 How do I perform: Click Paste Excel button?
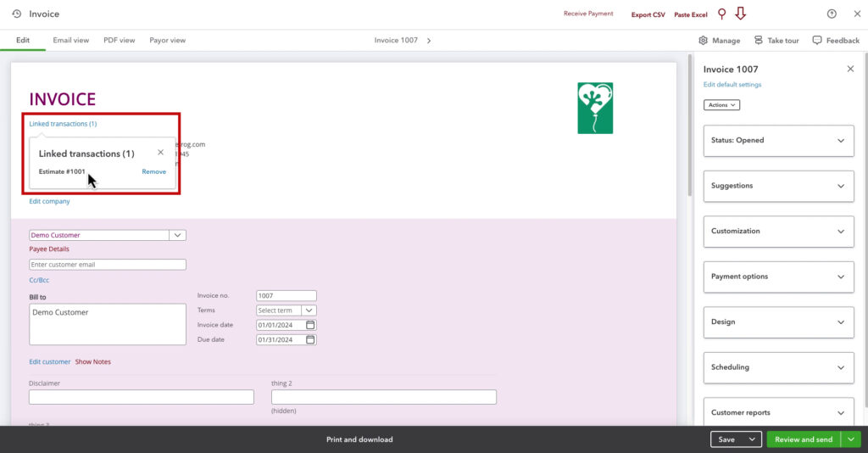click(x=690, y=14)
